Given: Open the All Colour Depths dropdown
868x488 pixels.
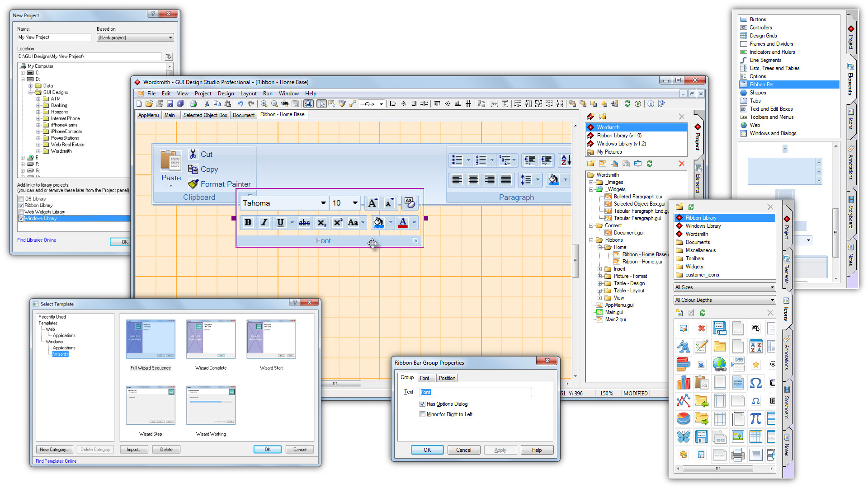Looking at the screenshot, I should pos(725,300).
